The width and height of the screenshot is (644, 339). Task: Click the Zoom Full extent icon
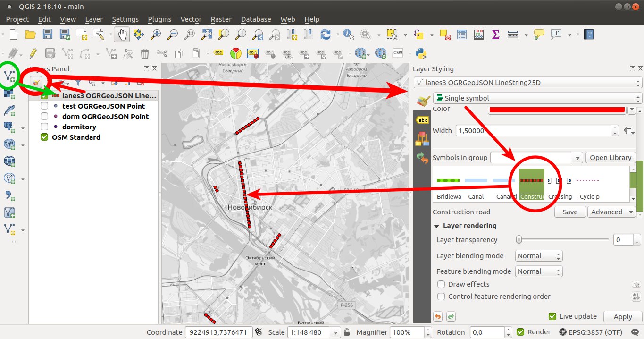(207, 34)
